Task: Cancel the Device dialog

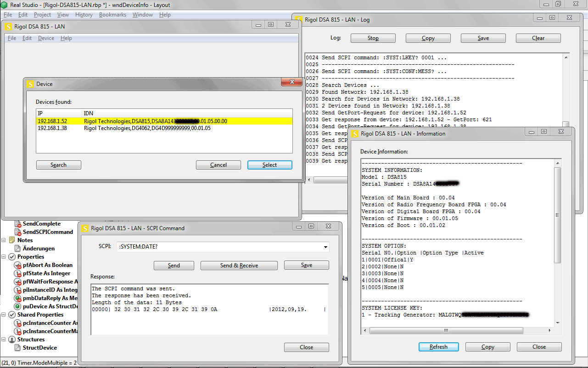Action: click(x=218, y=165)
